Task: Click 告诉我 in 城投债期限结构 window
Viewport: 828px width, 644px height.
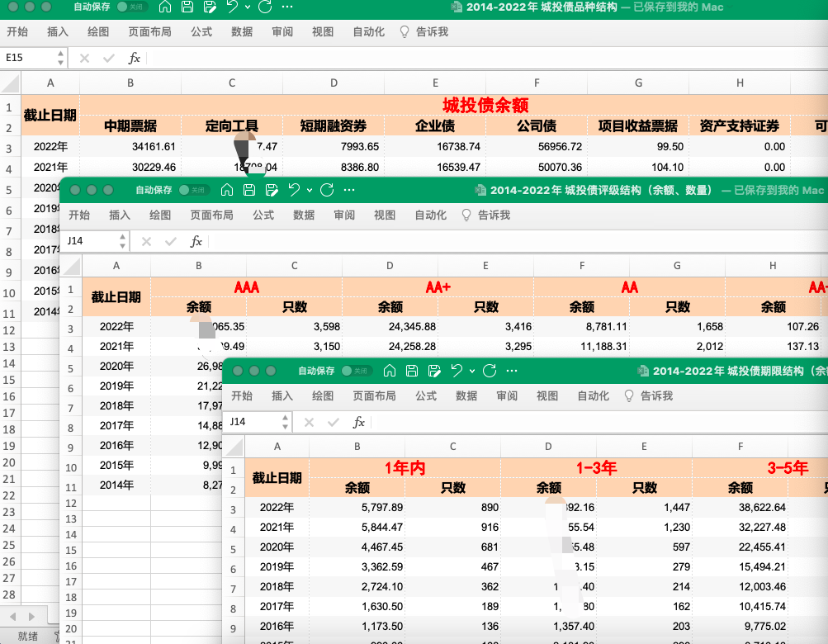Action: pos(656,396)
